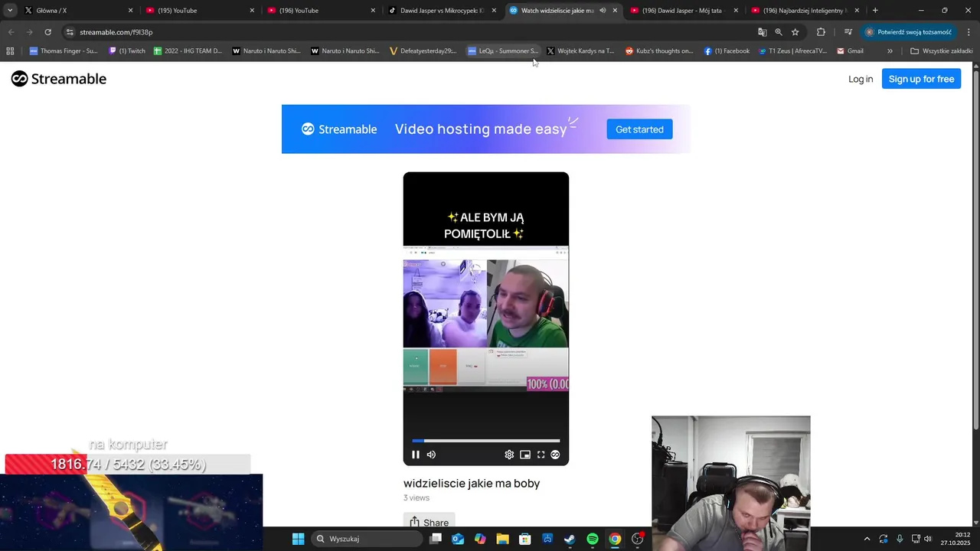Expand the hidden bookmarks chevron
The width and height of the screenshot is (980, 551).
click(x=890, y=51)
